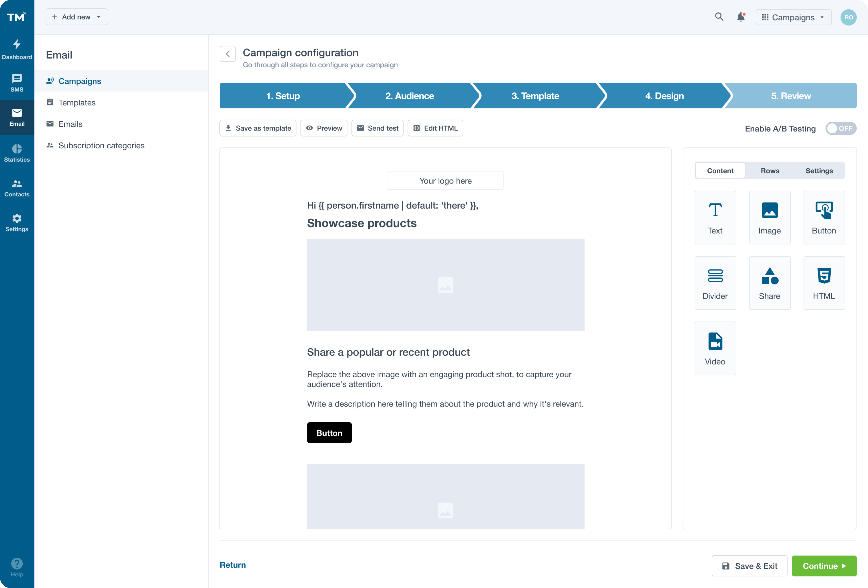868x588 pixels.
Task: Add an Image block to the email
Action: (x=770, y=217)
